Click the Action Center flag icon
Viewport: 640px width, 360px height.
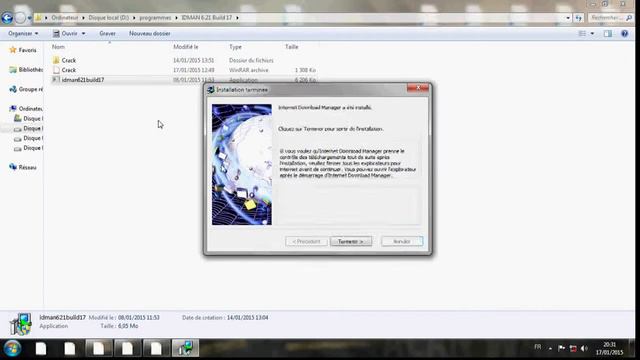pyautogui.click(x=562, y=348)
